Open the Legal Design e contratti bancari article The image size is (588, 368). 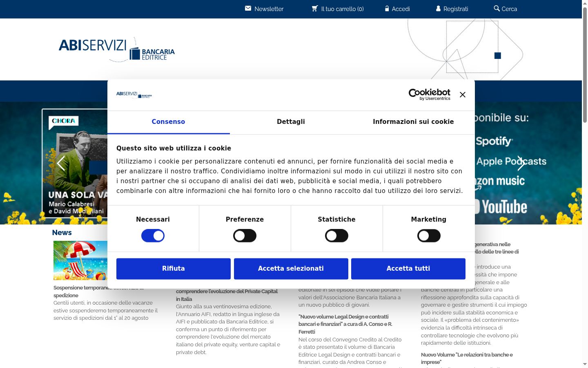pyautogui.click(x=345, y=324)
